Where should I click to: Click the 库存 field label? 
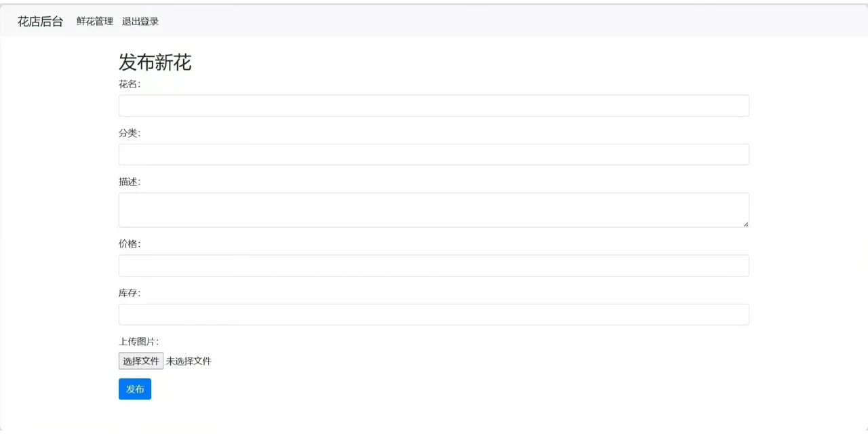click(x=129, y=293)
